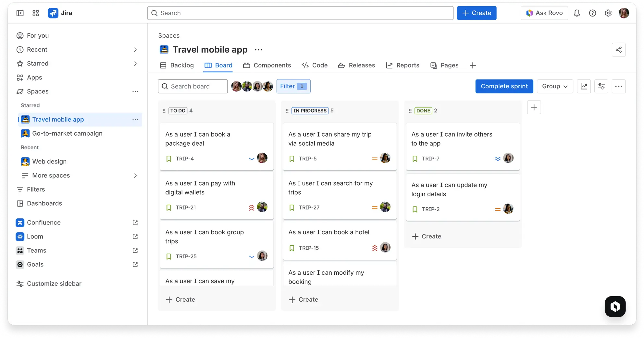Open the floating Rovo chat button
This screenshot has height=338, width=644.
[615, 307]
